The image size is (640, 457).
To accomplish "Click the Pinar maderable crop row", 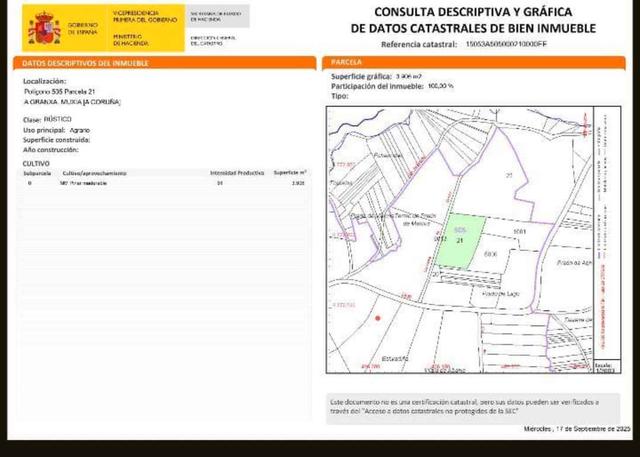I will click(x=84, y=184).
